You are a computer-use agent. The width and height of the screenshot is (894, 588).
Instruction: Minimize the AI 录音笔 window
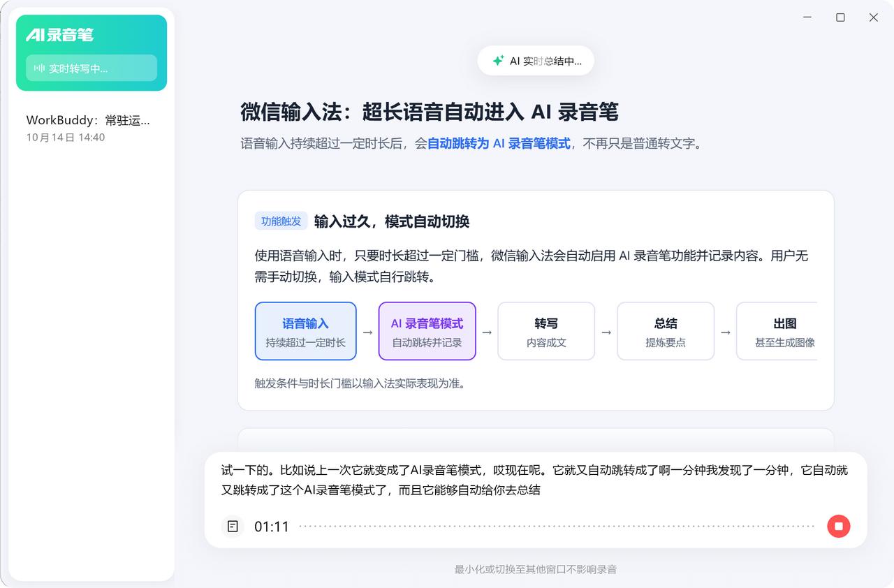click(x=808, y=17)
